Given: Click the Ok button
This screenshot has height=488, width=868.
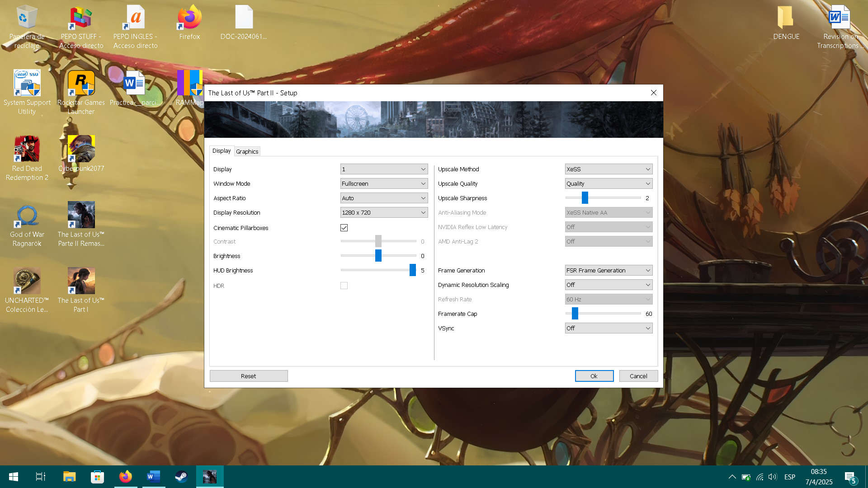Looking at the screenshot, I should (x=594, y=376).
